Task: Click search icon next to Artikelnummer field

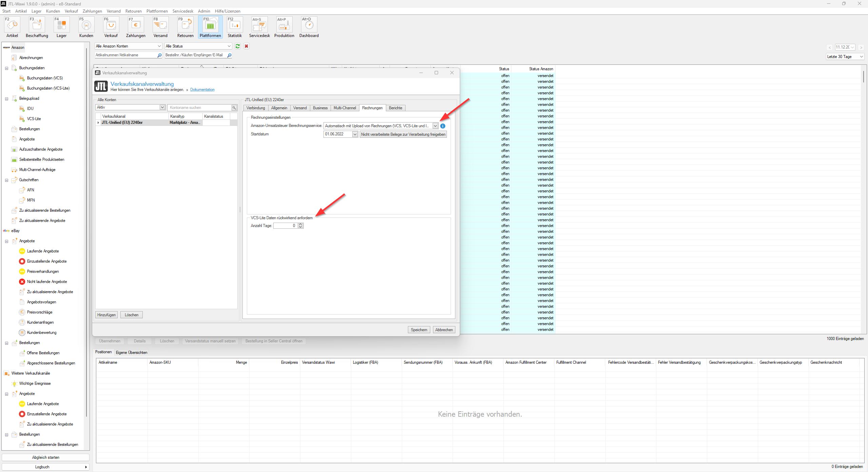Action: [x=159, y=55]
